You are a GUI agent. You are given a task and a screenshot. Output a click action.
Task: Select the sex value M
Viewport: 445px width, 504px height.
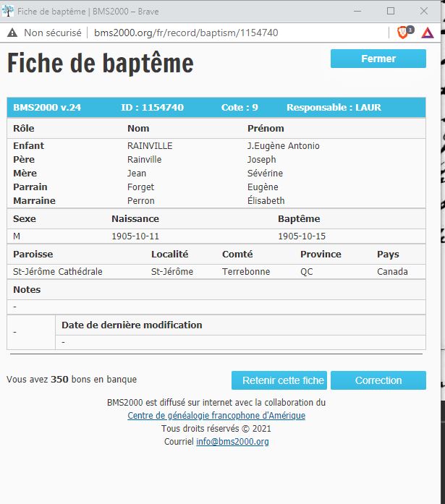click(17, 236)
